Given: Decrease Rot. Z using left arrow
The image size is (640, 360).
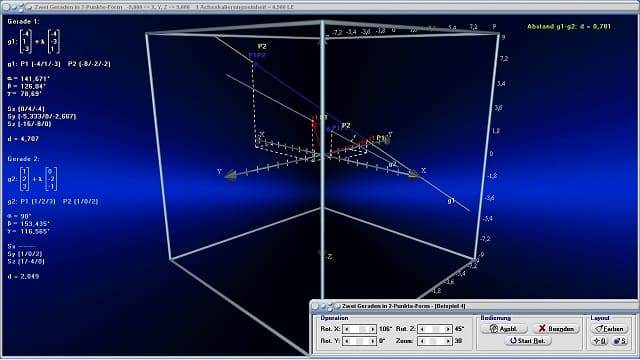Looking at the screenshot, I should coord(422,329).
